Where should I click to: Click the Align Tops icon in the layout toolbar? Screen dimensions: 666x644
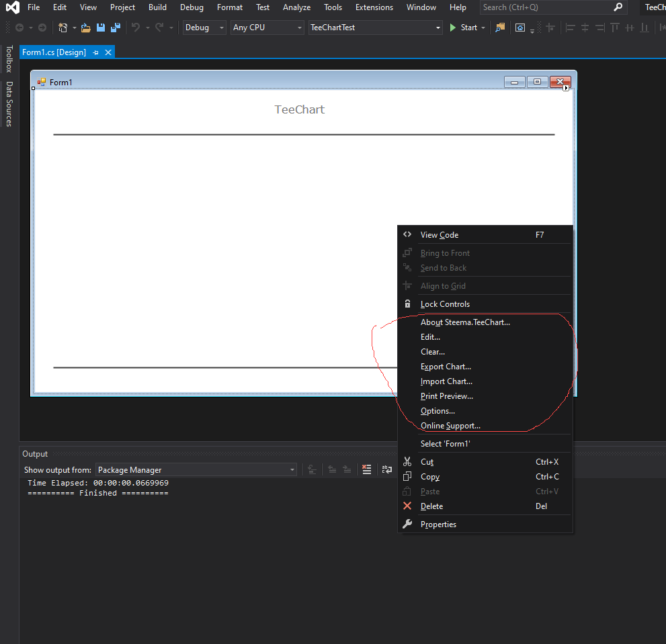pos(615,28)
